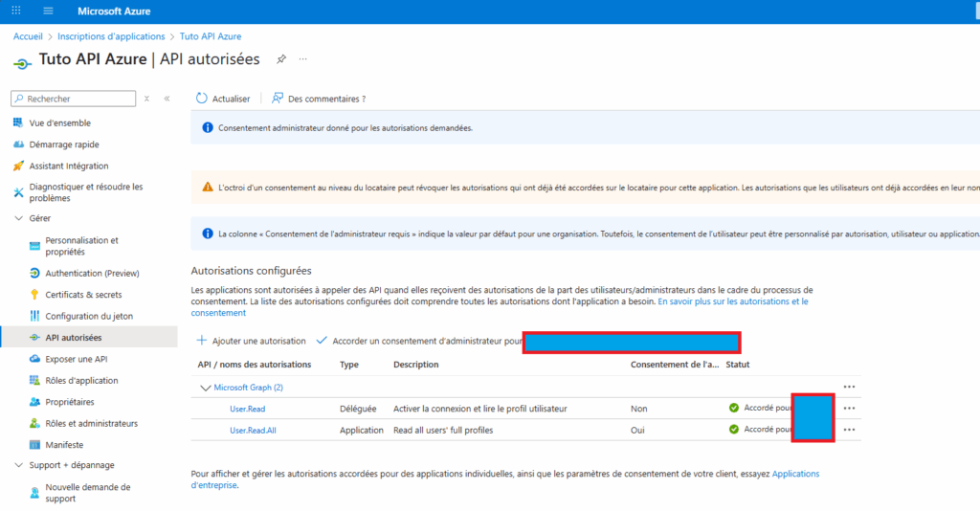Pin the Tuto API Azure page
This screenshot has width=980, height=511.
coord(281,59)
